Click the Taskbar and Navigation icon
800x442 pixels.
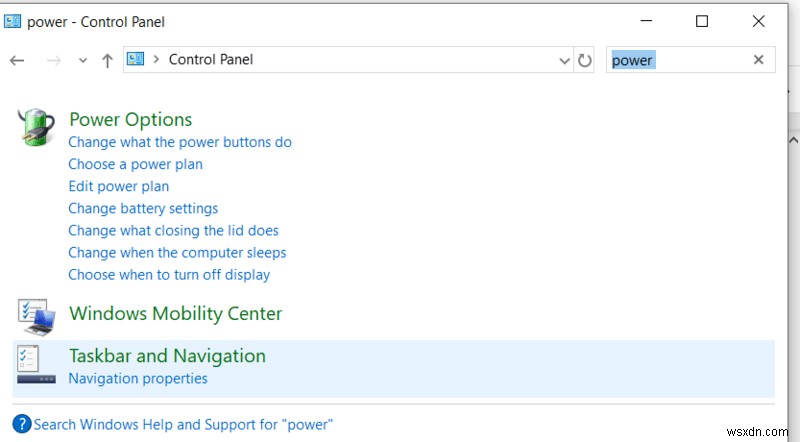(37, 366)
